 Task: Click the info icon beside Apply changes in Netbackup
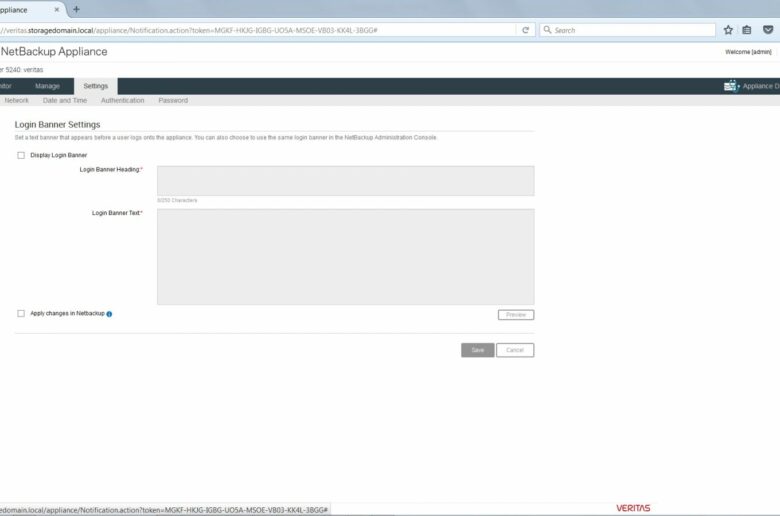tap(109, 314)
